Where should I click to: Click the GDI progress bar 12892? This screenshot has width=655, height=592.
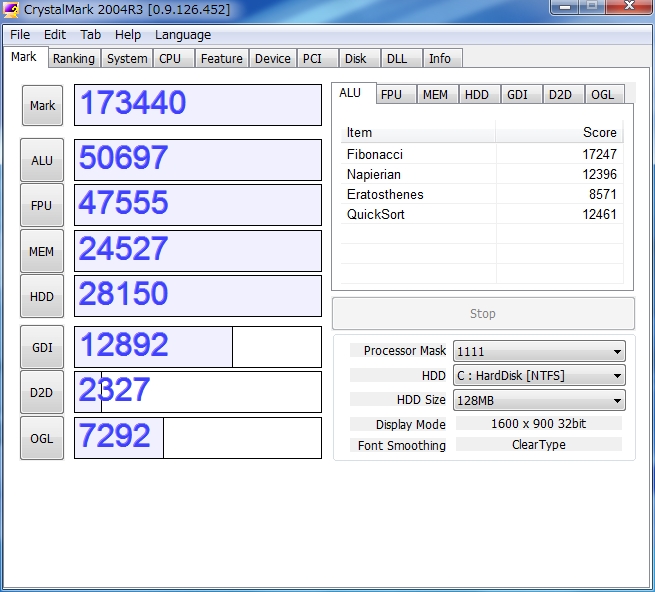click(198, 347)
